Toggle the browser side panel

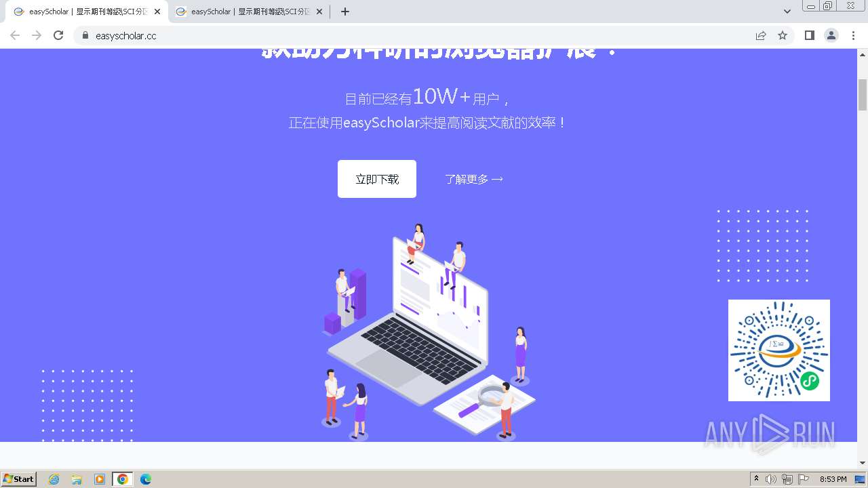(810, 35)
